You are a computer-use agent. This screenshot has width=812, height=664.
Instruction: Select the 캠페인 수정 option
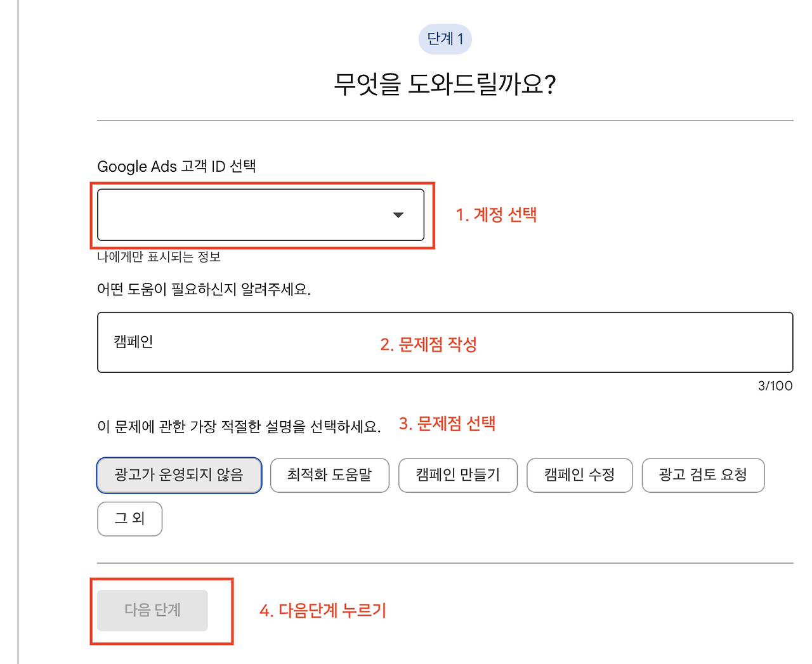pyautogui.click(x=579, y=475)
